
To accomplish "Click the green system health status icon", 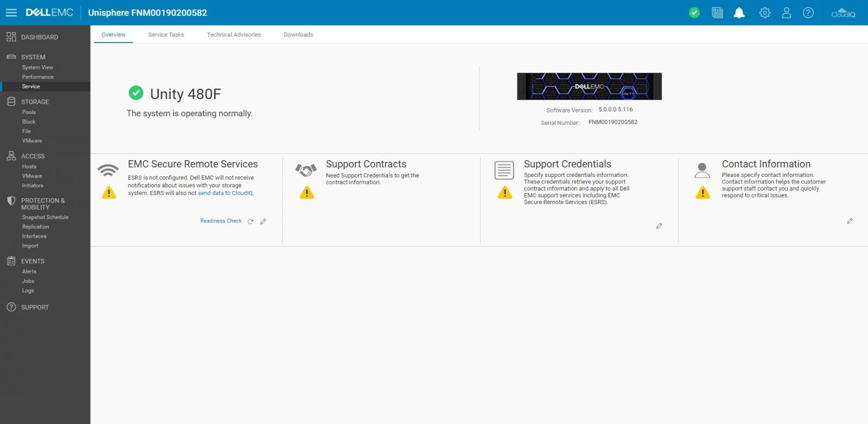I will [694, 12].
